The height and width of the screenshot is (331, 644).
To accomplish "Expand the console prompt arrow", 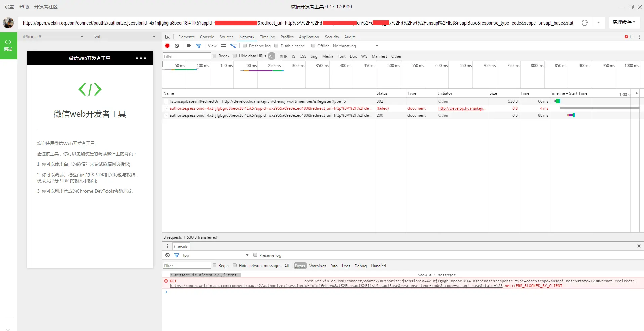I will point(166,292).
